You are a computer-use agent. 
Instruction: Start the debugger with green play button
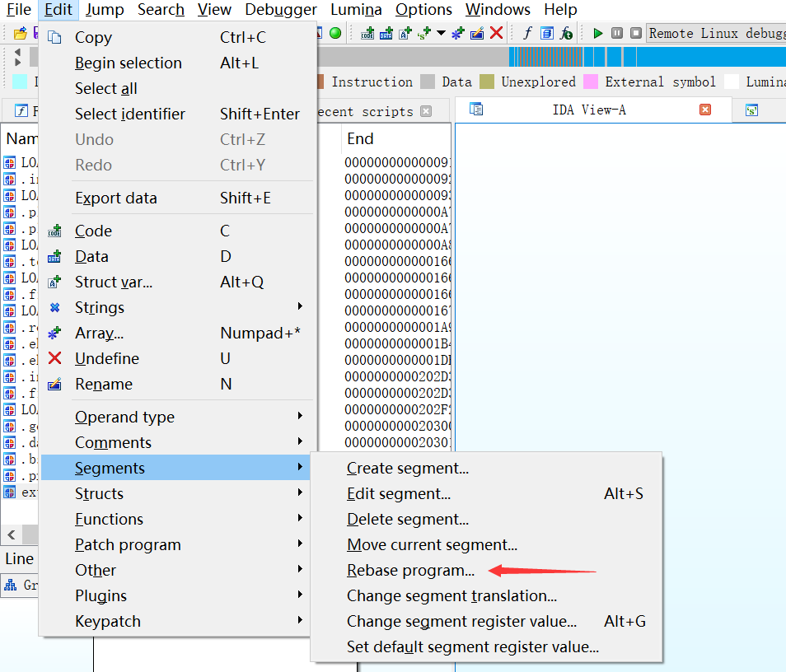pos(597,34)
